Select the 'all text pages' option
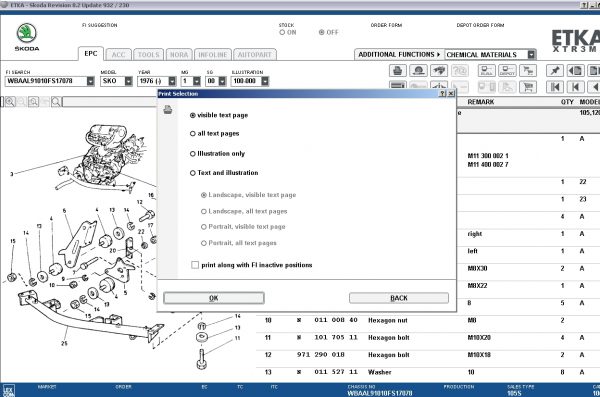The height and width of the screenshot is (397, 600). 193,134
